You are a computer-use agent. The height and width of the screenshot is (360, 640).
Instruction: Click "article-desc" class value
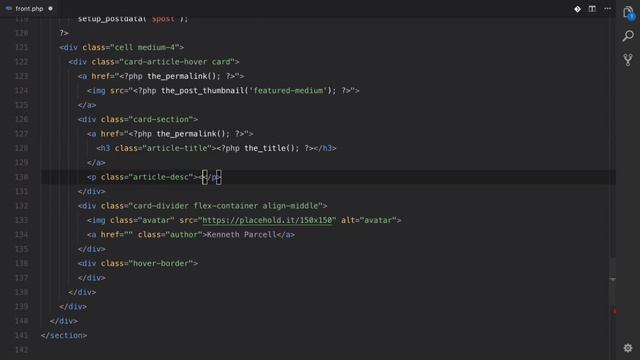161,177
